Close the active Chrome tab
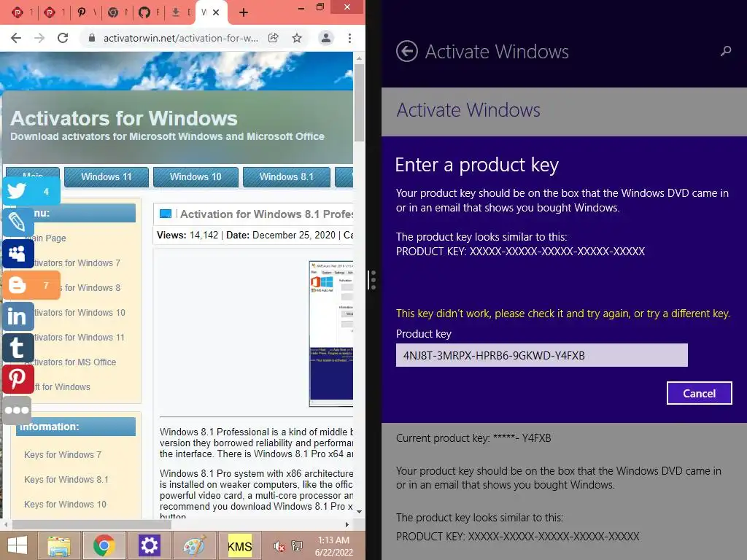The image size is (747, 560). tap(216, 12)
